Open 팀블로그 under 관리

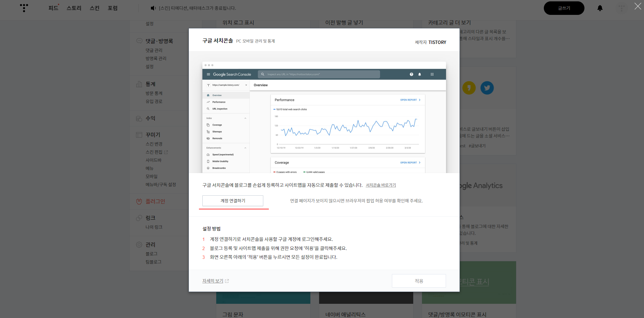click(154, 262)
